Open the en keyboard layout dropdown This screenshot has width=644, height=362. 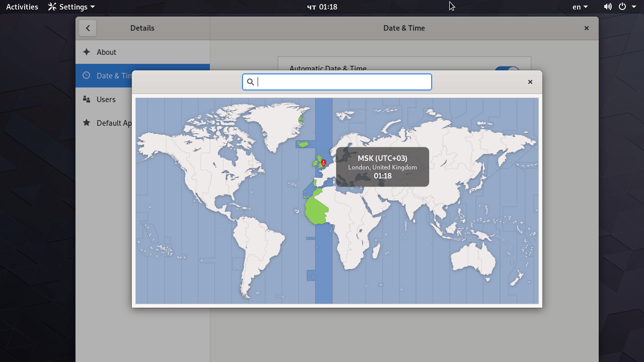pos(580,7)
